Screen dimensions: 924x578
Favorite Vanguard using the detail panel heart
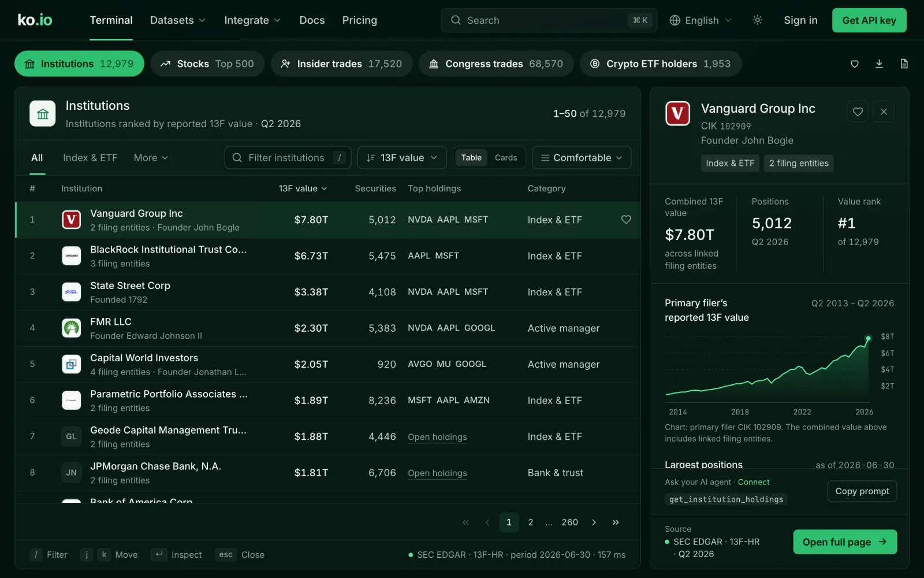tap(858, 112)
